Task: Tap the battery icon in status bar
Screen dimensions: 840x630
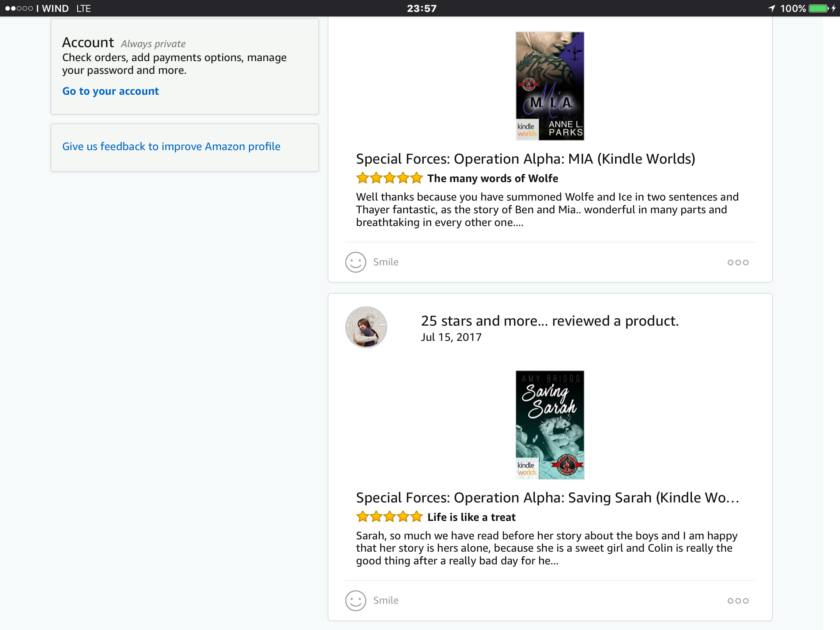Action: (x=819, y=9)
